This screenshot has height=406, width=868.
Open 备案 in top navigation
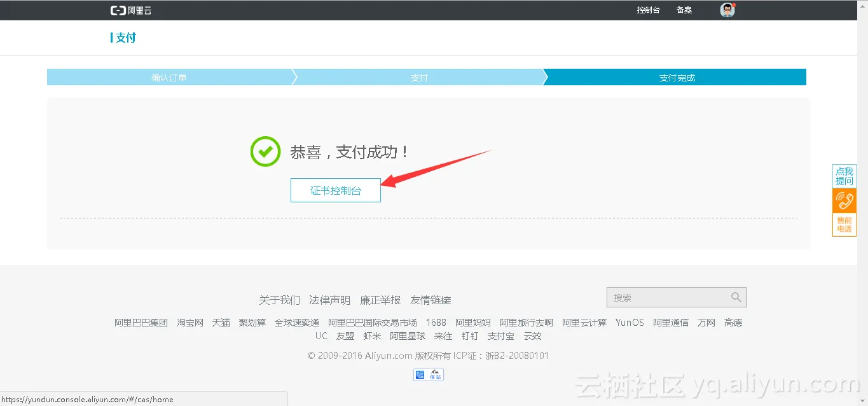coord(684,10)
